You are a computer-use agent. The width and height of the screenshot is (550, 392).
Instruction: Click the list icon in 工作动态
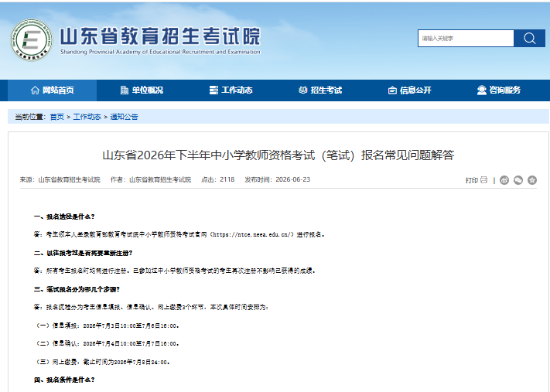[x=214, y=90]
